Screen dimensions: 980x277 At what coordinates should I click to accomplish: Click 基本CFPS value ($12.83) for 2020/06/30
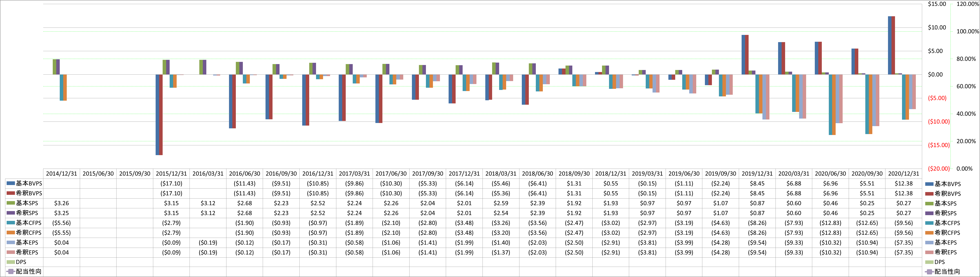830,223
